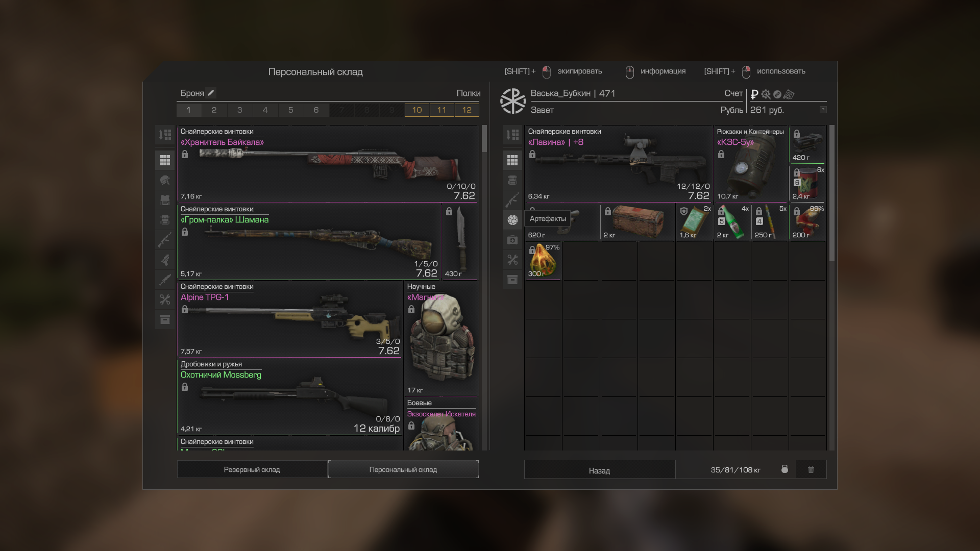Filter storage by the knife icon
The width and height of the screenshot is (980, 551).
(x=165, y=280)
